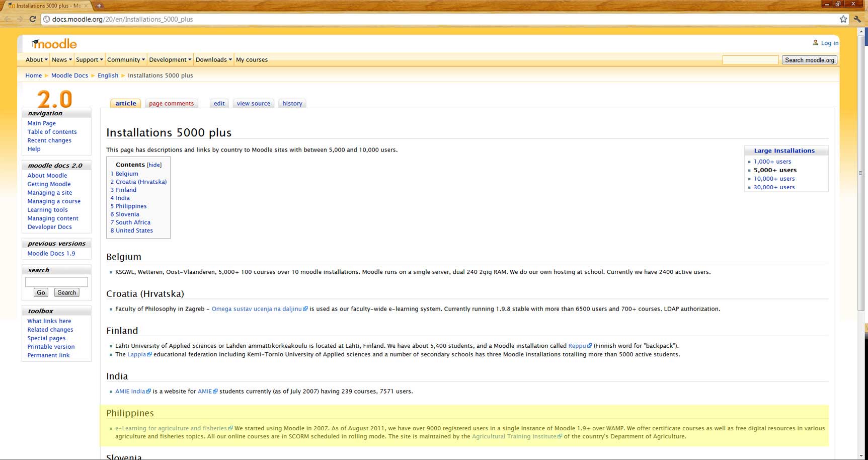This screenshot has width=868, height=460.
Task: Click the Chrome reload page icon
Action: pyautogui.click(x=33, y=19)
